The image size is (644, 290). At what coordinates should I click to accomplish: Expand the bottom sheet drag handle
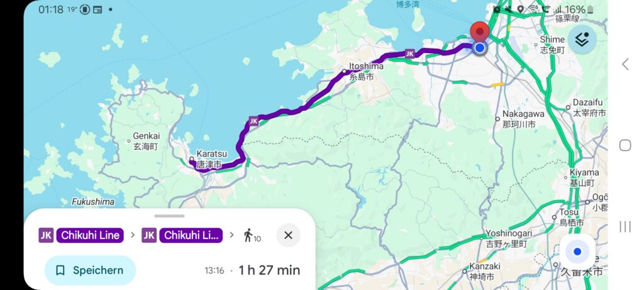coord(169,216)
